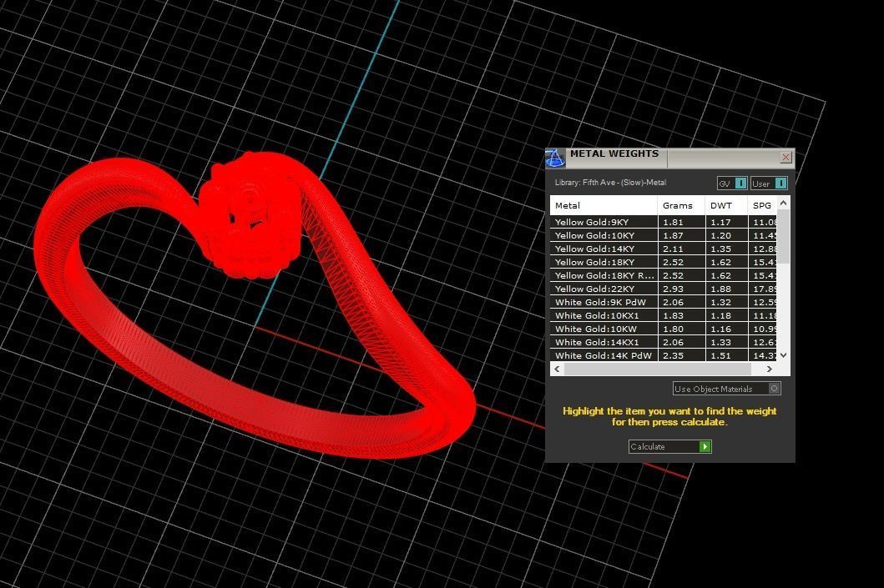
Task: Select the Yellow Gold:14KY row
Action: pos(664,249)
